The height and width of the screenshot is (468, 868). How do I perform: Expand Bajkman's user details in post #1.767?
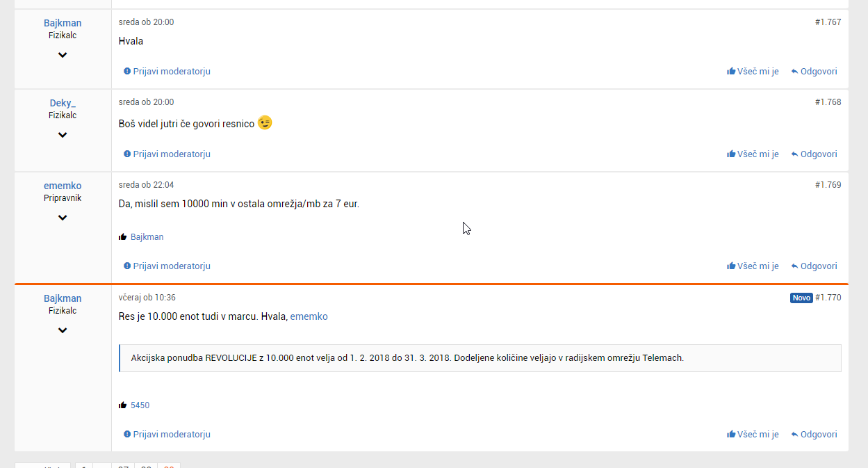pyautogui.click(x=63, y=55)
